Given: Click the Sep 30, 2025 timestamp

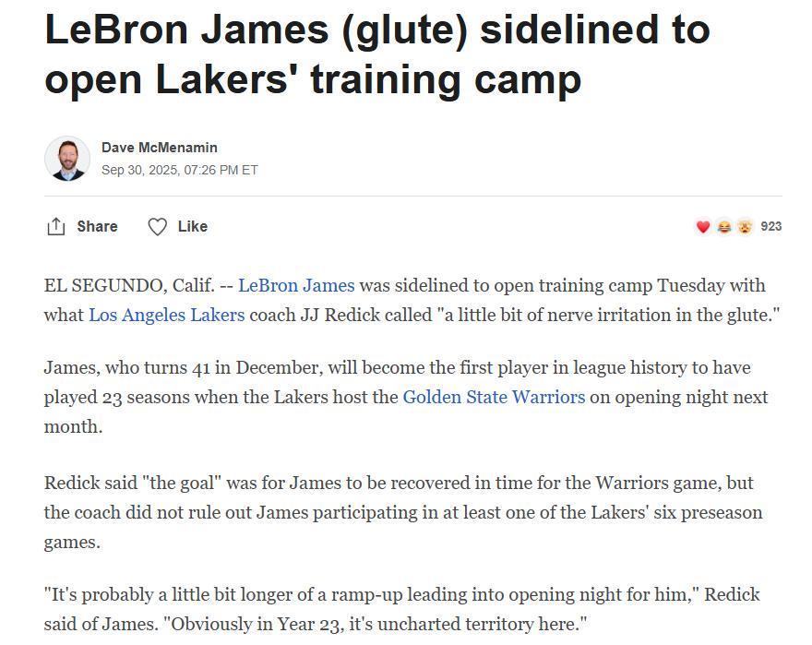Looking at the screenshot, I should tap(180, 170).
